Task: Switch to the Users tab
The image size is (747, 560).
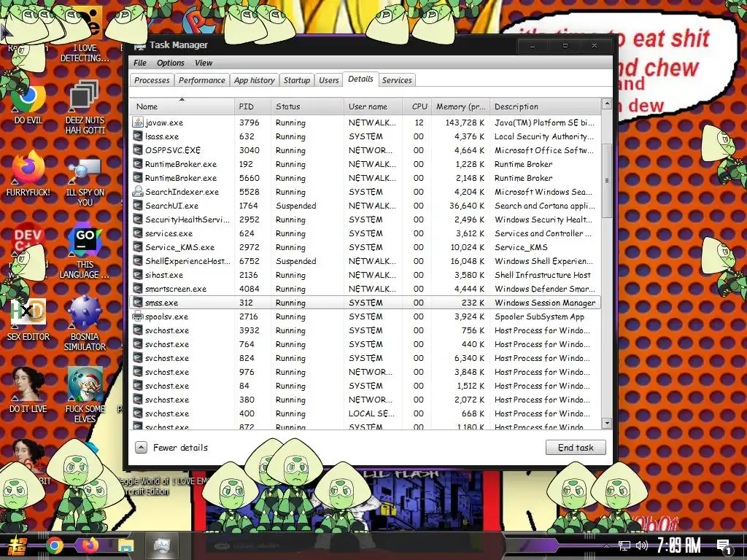Action: pos(329,80)
